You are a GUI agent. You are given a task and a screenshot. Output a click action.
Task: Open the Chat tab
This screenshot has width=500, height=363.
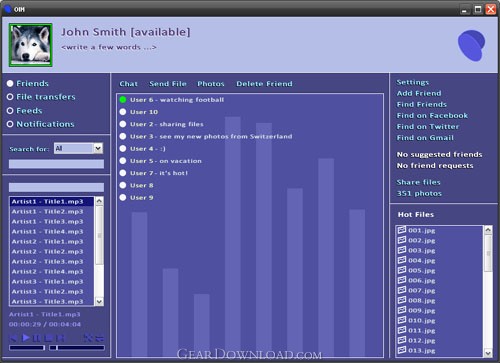point(129,84)
